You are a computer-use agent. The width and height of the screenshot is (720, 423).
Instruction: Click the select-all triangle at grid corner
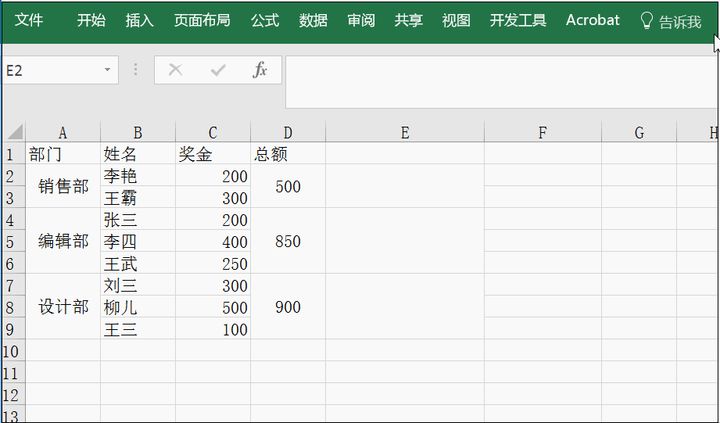(13, 133)
